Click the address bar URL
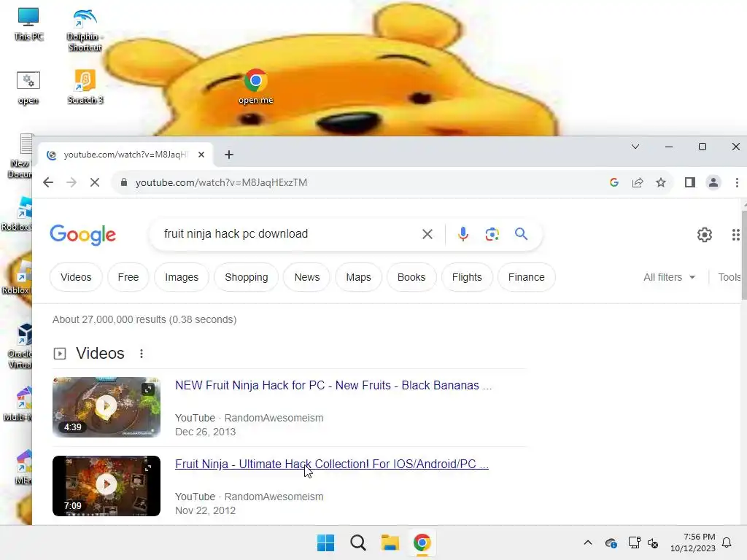The height and width of the screenshot is (560, 747). [x=221, y=182]
